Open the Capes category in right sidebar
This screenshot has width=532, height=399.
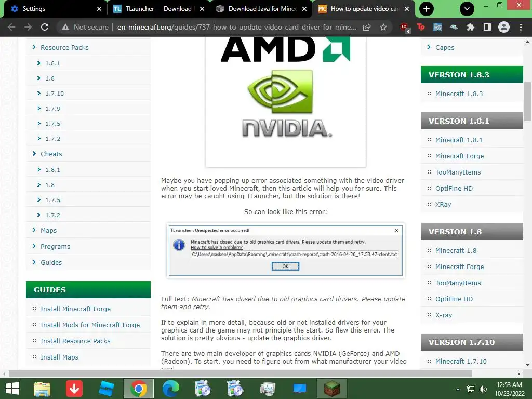445,47
